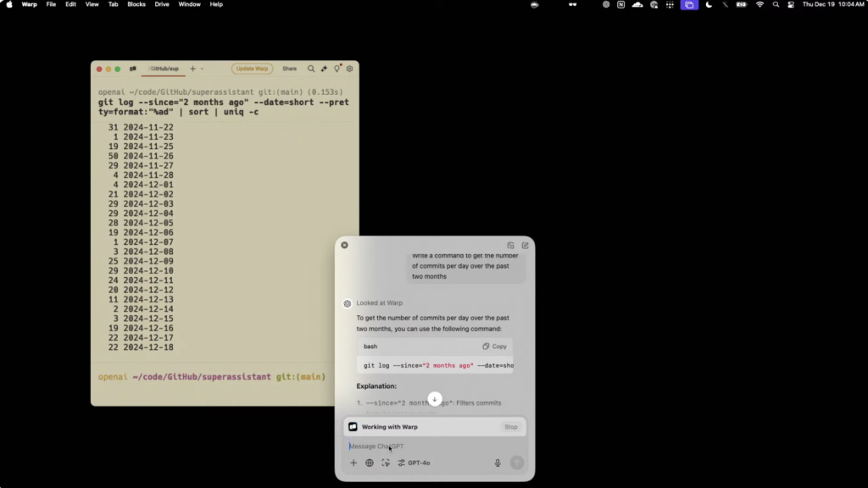Open the lightbulb resource center icon
The height and width of the screenshot is (488, 868).
[337, 69]
